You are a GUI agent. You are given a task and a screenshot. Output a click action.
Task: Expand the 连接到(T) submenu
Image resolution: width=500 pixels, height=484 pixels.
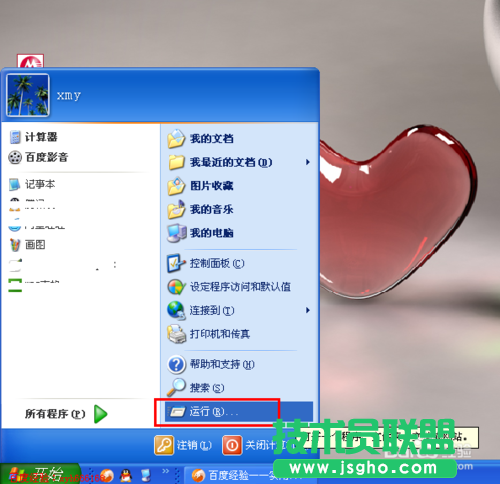pyautogui.click(x=239, y=310)
